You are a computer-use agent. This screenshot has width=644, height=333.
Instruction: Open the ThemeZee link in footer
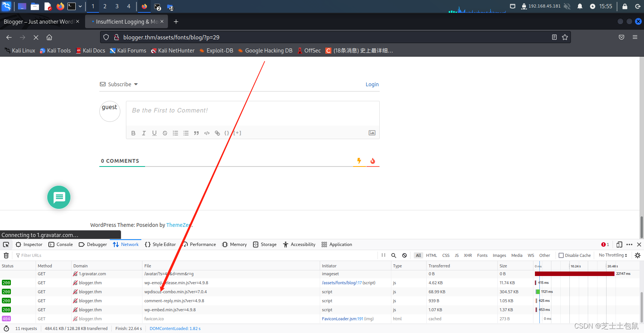[179, 225]
